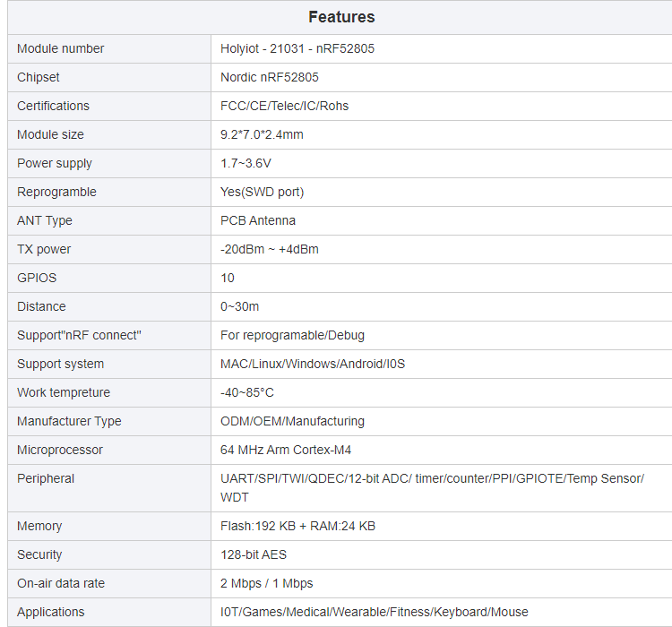Screen dimensions: 672x627
Task: Select the 'Peripheral' label
Action: tap(46, 478)
